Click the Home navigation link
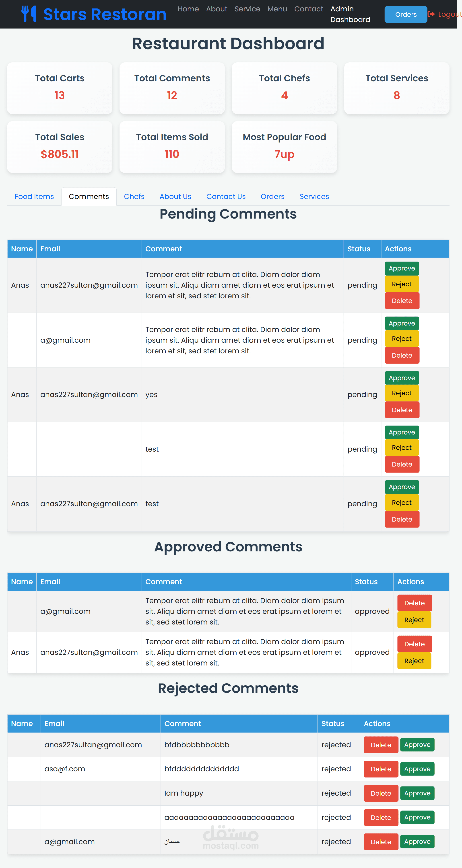The height and width of the screenshot is (868, 462). click(188, 9)
